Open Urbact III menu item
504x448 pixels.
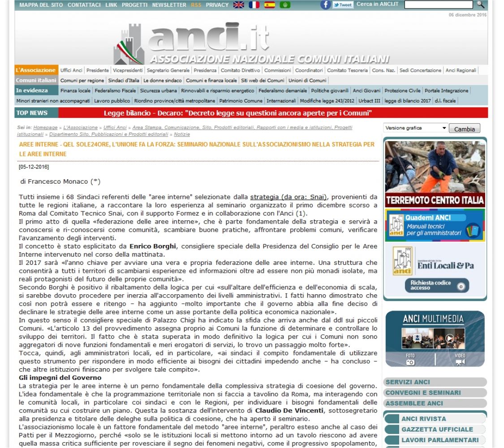tap(369, 101)
